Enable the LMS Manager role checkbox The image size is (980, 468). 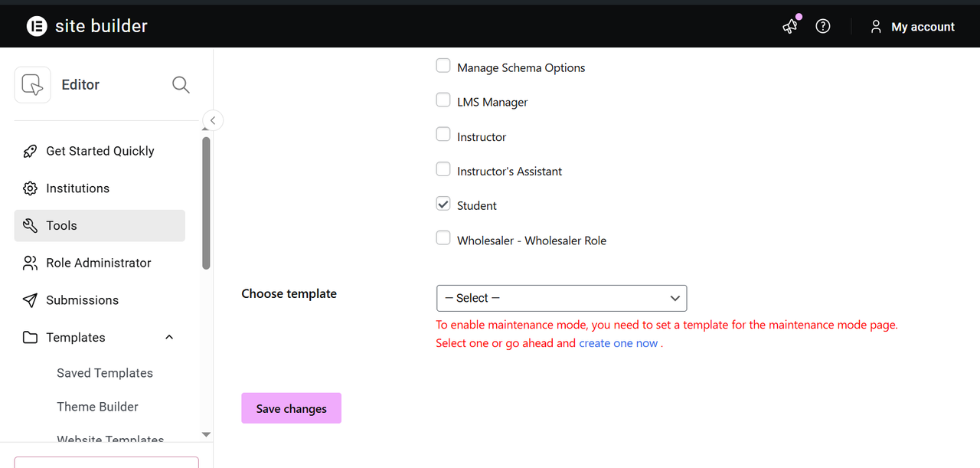[443, 100]
